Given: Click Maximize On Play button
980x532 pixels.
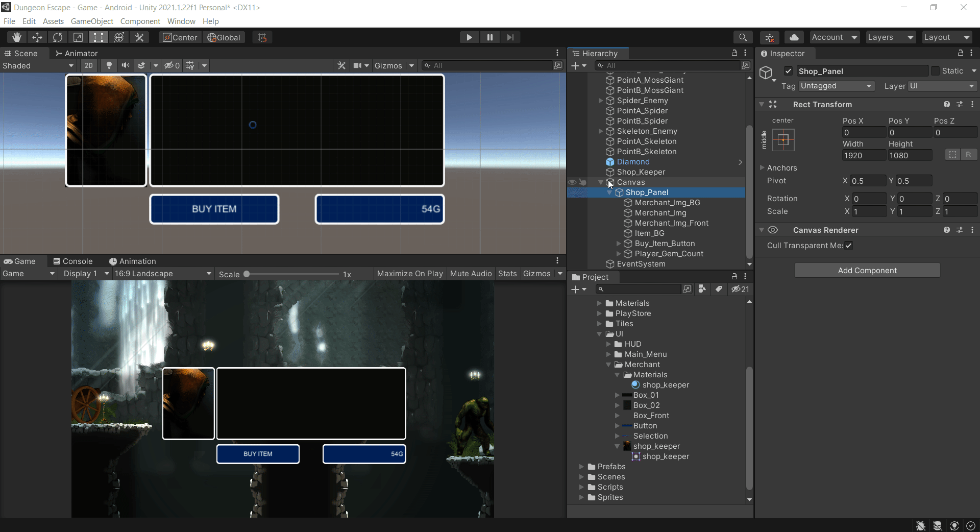Looking at the screenshot, I should click(x=410, y=274).
